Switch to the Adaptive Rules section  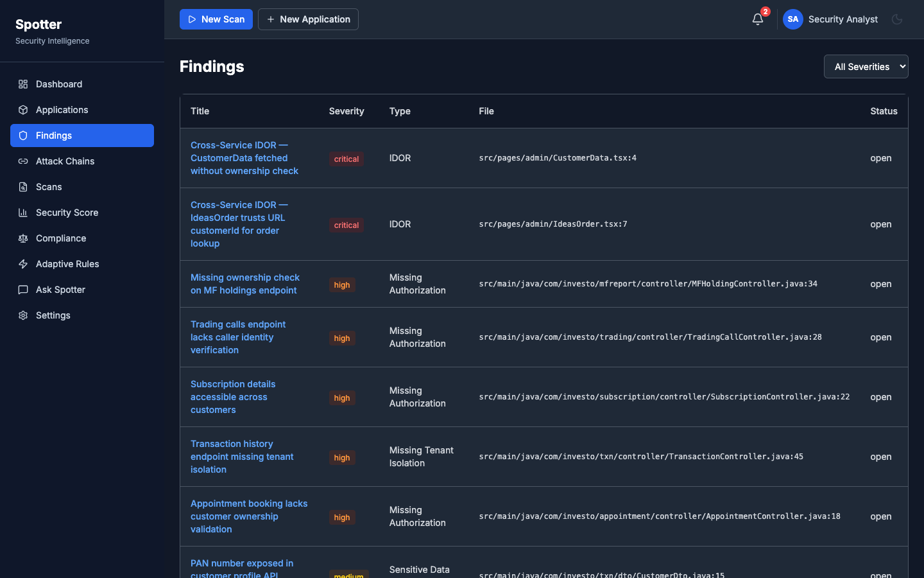tap(67, 264)
